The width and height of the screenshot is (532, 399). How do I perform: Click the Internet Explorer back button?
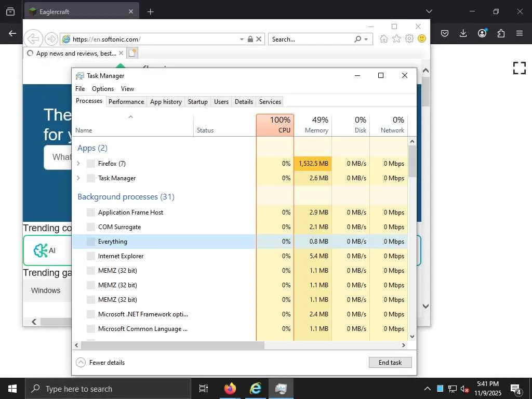point(33,38)
